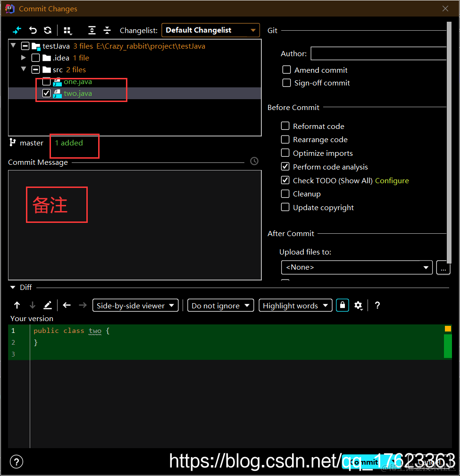Check the .idea folder checkbox
The width and height of the screenshot is (460, 476).
click(35, 58)
